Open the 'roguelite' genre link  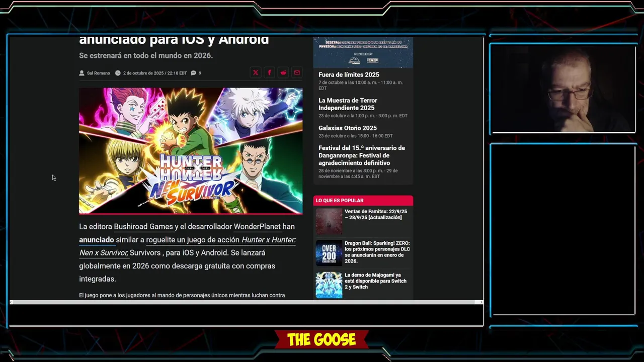pyautogui.click(x=160, y=240)
